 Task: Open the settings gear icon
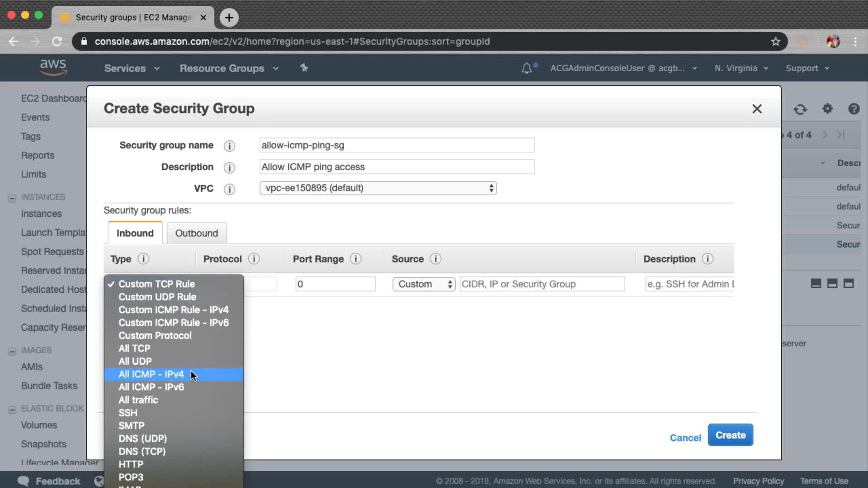click(827, 109)
